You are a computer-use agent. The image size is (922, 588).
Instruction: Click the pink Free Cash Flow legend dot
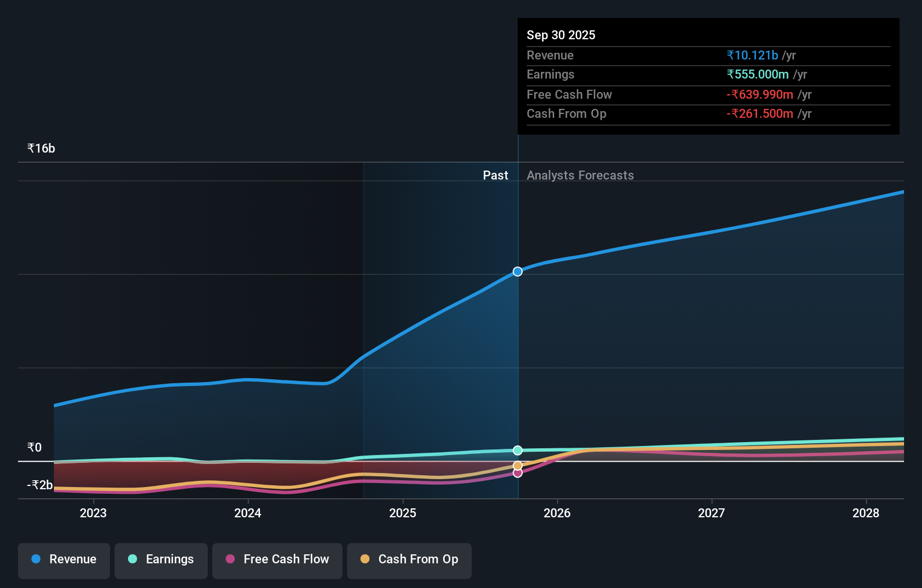230,559
